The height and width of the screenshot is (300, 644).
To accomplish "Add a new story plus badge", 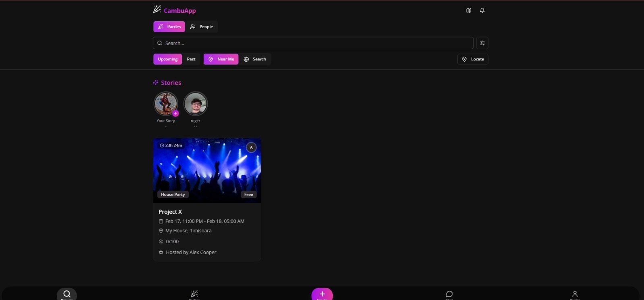I will (175, 114).
